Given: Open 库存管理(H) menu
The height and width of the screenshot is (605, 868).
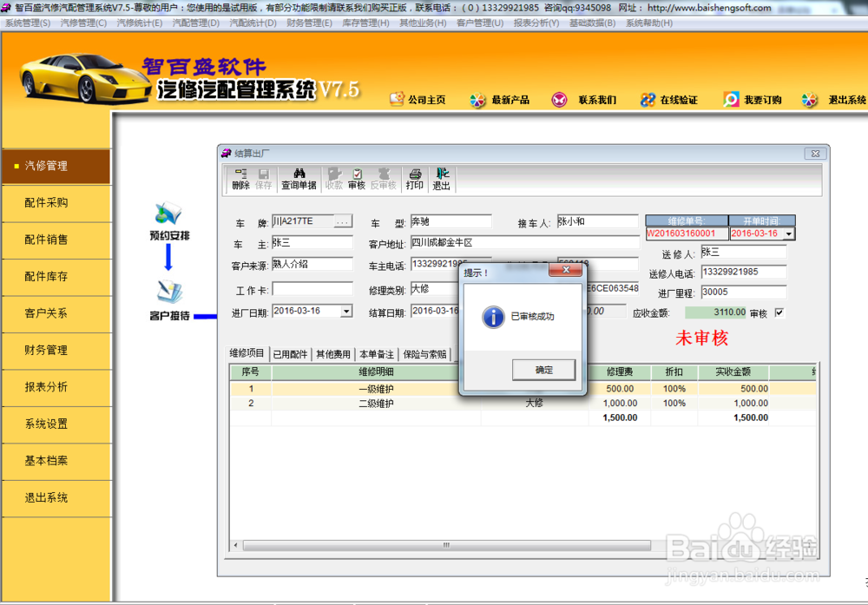Looking at the screenshot, I should (366, 23).
